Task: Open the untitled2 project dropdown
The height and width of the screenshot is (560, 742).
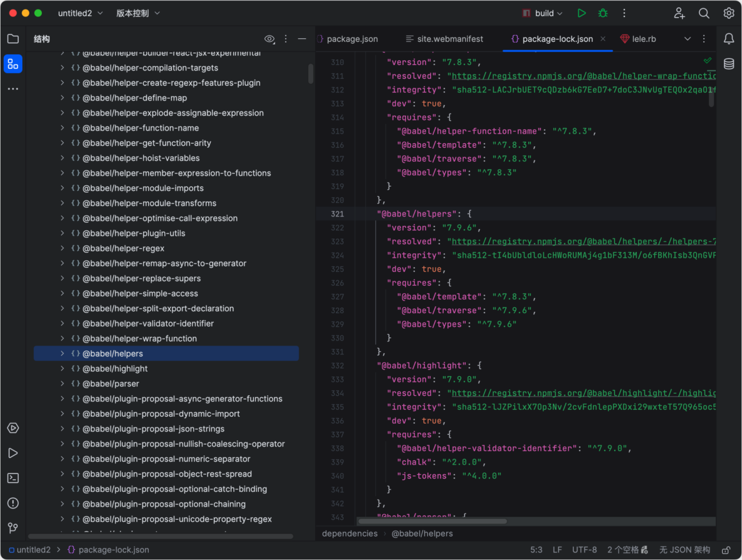Action: coord(80,13)
